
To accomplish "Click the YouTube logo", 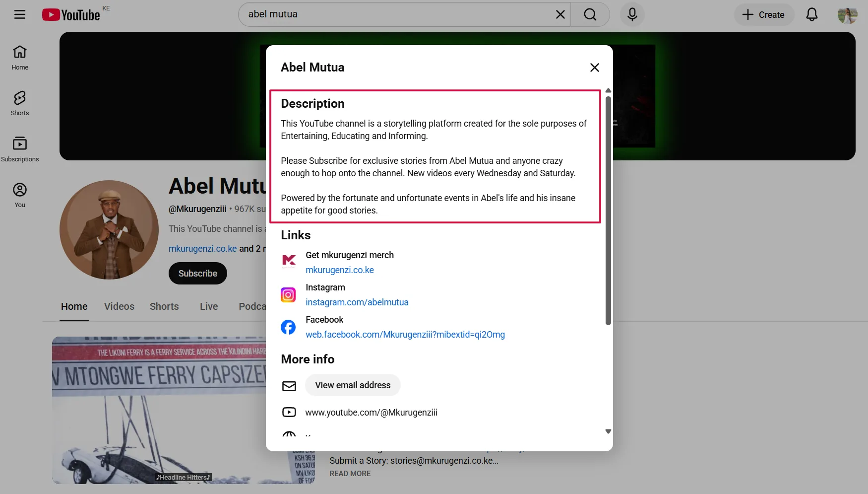I will (71, 15).
